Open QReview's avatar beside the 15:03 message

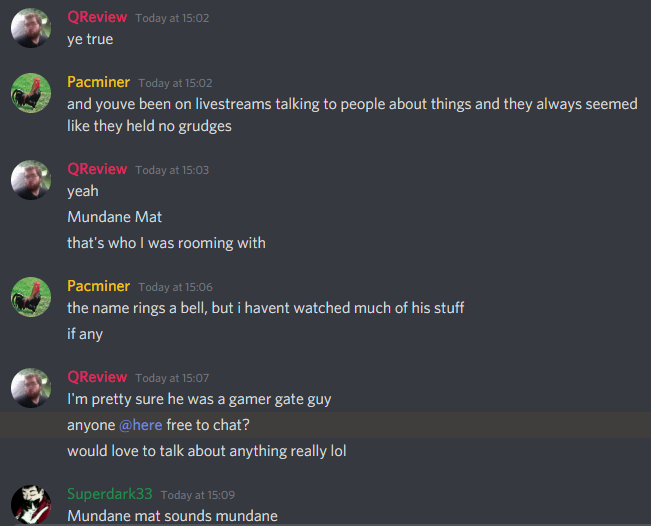pos(31,180)
